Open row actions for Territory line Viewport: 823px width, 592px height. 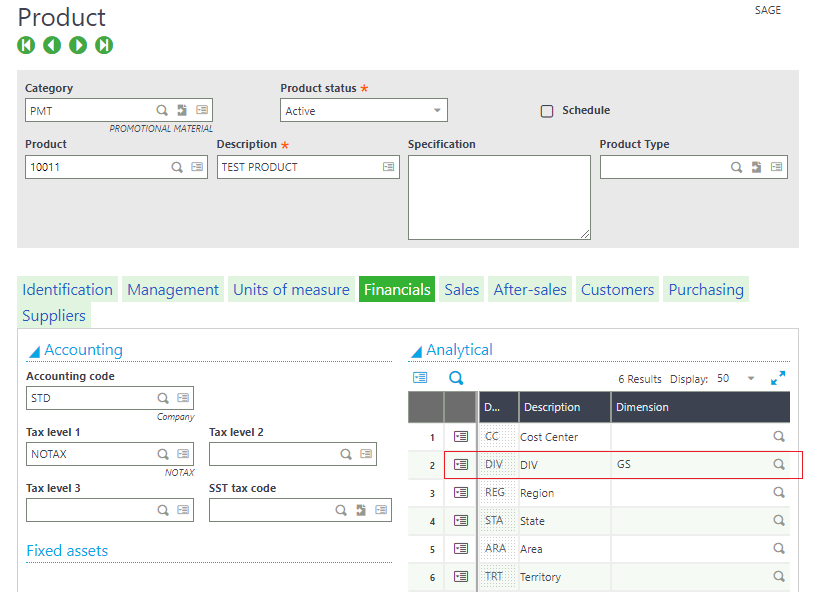pos(461,576)
